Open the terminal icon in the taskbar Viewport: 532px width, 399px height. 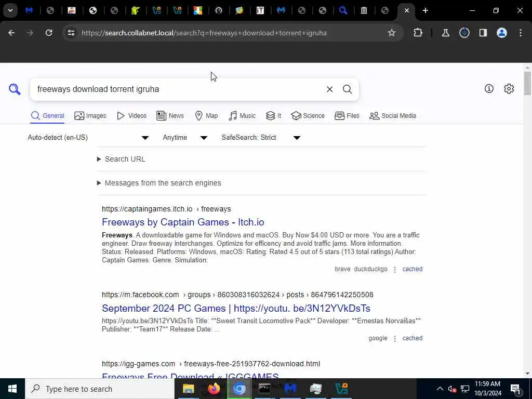tap(264, 389)
